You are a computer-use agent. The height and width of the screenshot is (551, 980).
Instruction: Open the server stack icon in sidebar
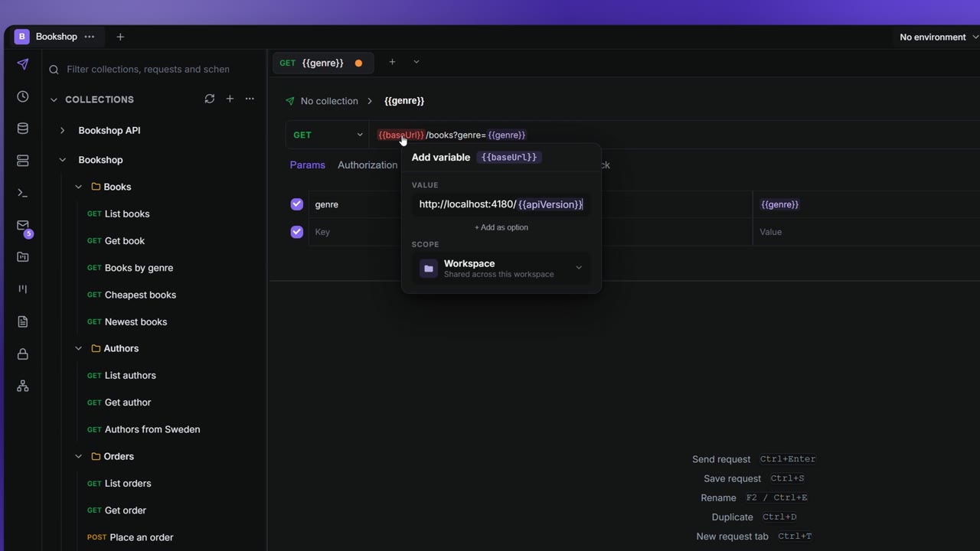tap(23, 161)
